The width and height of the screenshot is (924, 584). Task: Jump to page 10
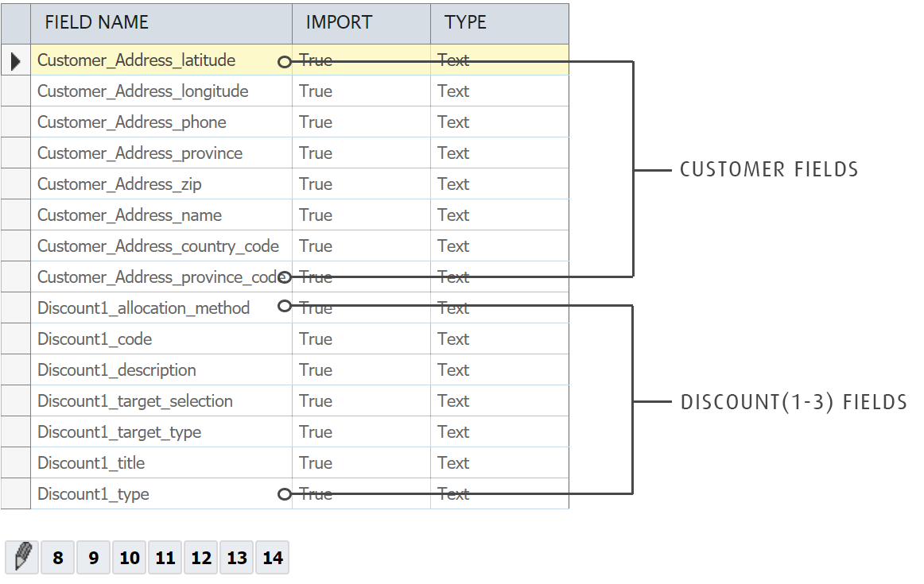(x=130, y=558)
